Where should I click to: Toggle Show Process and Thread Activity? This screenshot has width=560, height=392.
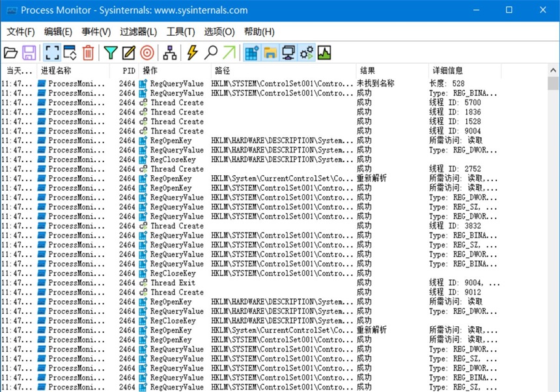point(307,53)
